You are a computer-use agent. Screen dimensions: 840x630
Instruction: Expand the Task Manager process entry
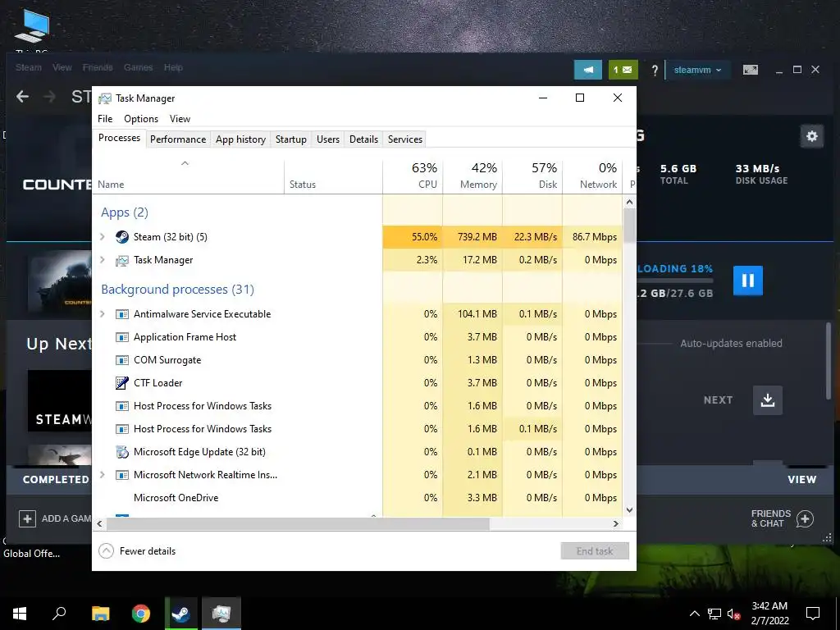[x=103, y=260]
